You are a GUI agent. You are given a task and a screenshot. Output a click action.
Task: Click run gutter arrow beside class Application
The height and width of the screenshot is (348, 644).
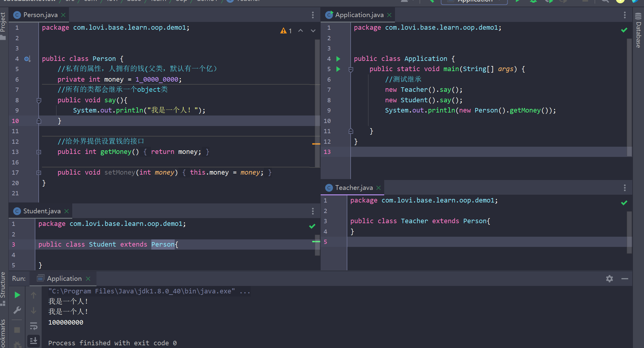[x=338, y=59]
